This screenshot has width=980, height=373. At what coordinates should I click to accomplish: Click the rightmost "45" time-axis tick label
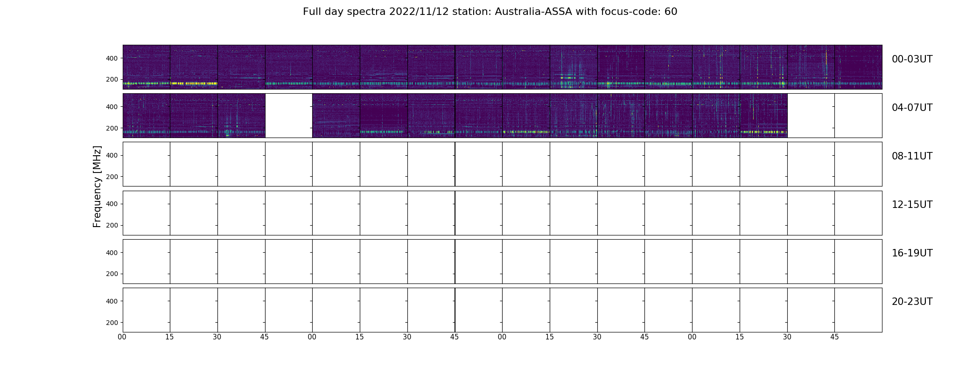point(834,337)
